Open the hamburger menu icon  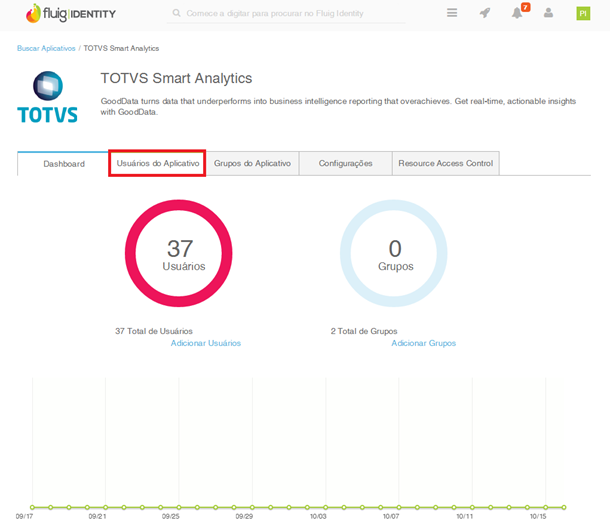point(452,13)
